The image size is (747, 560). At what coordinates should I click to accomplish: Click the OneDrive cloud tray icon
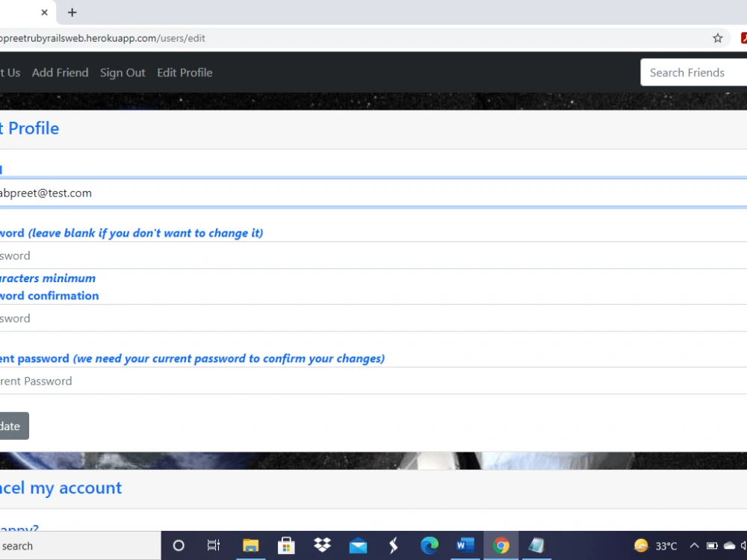(x=729, y=546)
